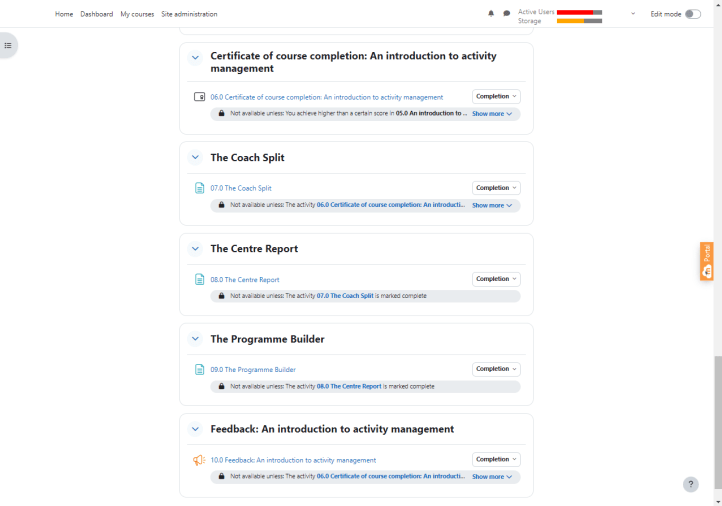722x506 pixels.
Task: Open Completion dropdown for 08.0 Centre Report
Action: (x=496, y=279)
